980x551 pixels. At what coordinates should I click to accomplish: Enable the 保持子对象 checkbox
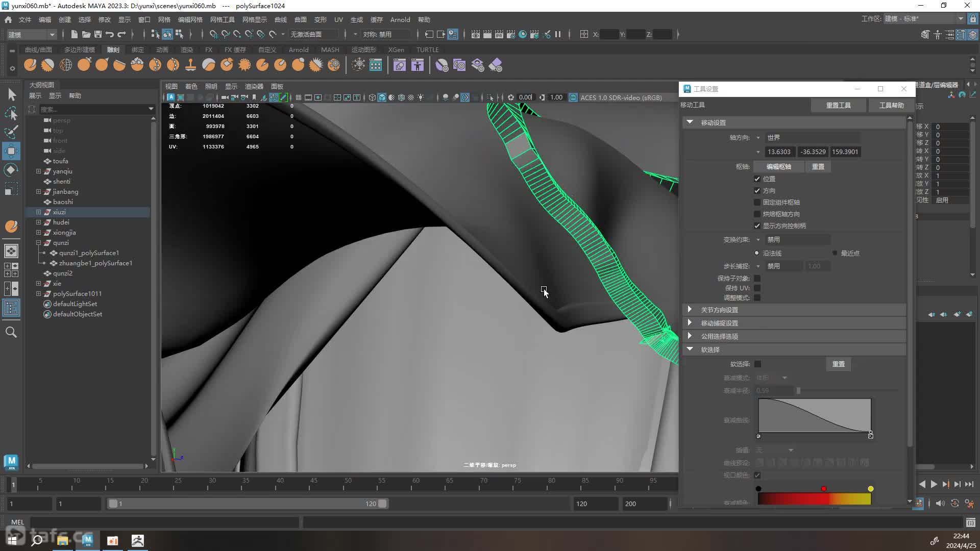point(757,279)
